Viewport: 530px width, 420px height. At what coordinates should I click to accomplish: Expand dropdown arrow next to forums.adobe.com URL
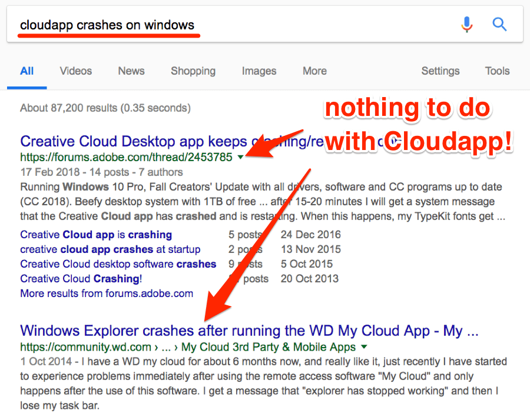pos(240,157)
